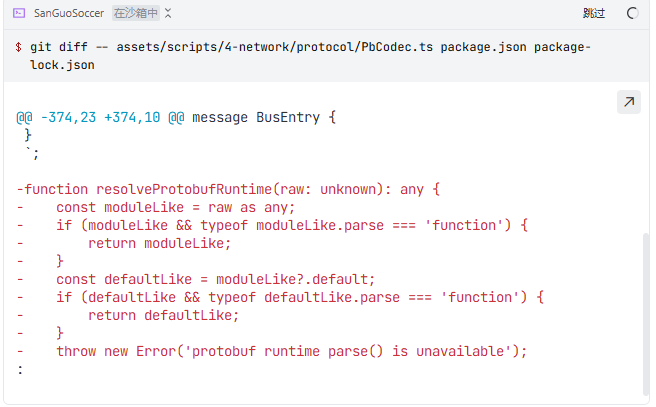This screenshot has width=656, height=407.
Task: Click the 'return moduleLike;' diff line
Action: click(159, 243)
